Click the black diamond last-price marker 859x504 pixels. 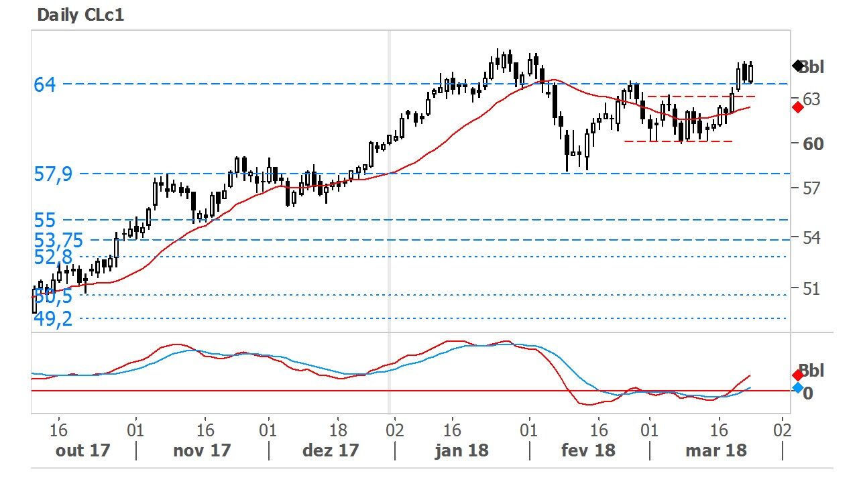[x=798, y=66]
